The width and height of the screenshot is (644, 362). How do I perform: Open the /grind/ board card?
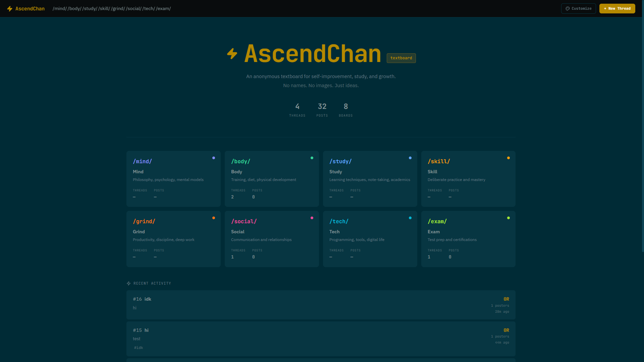[173, 239]
